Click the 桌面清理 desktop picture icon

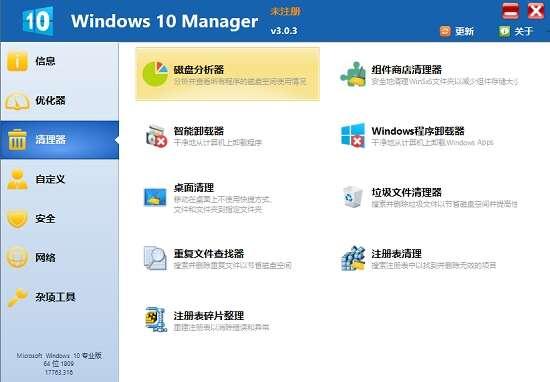[155, 197]
